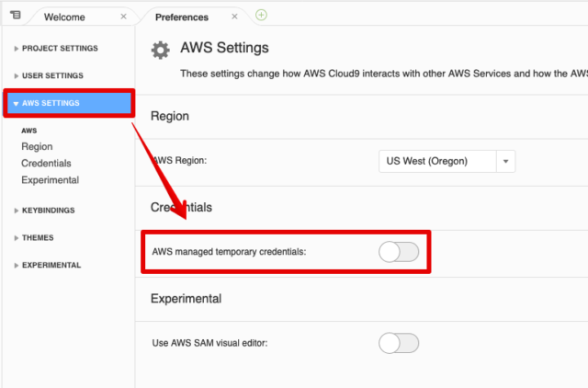Expand the Themes section
Image resolution: width=588 pixels, height=388 pixels.
tap(34, 238)
